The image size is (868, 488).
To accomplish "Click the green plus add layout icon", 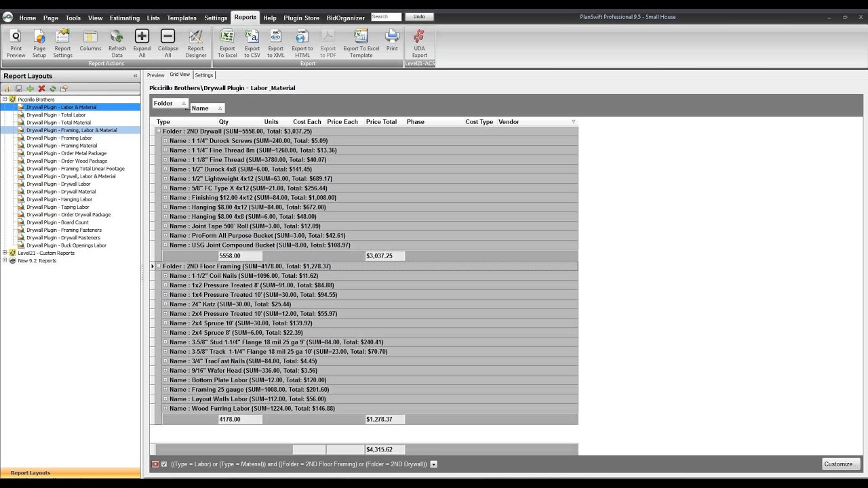I will pyautogui.click(x=30, y=89).
